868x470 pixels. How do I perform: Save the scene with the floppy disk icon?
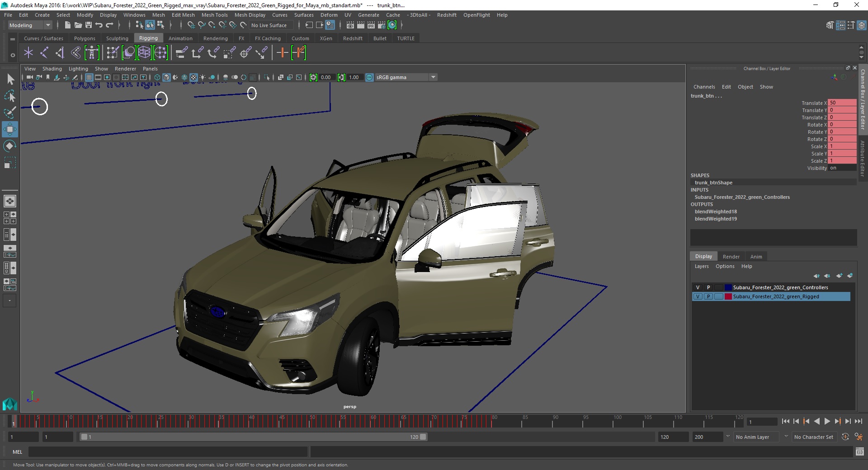pos(89,25)
